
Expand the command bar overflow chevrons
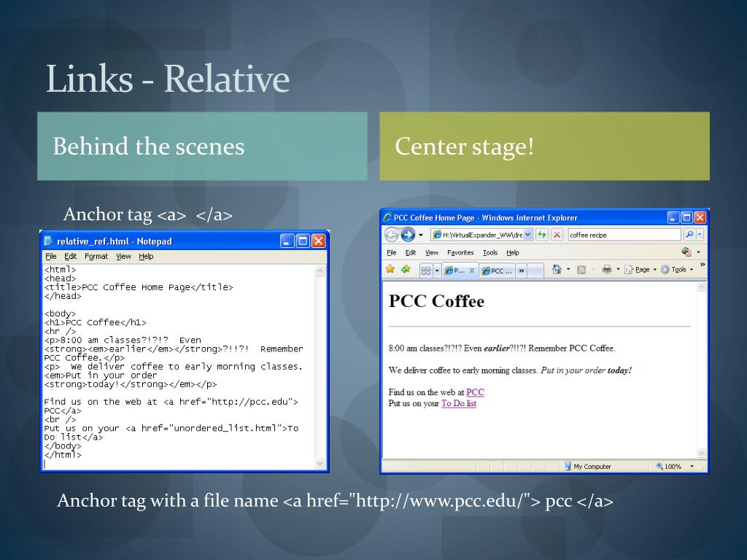(703, 264)
